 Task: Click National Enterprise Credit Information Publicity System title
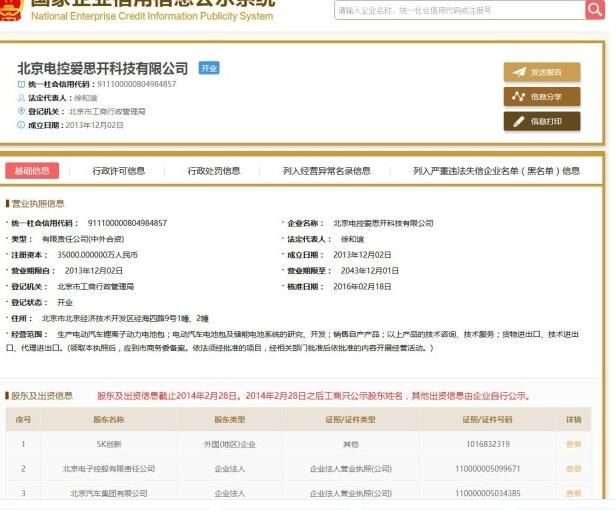tap(152, 16)
